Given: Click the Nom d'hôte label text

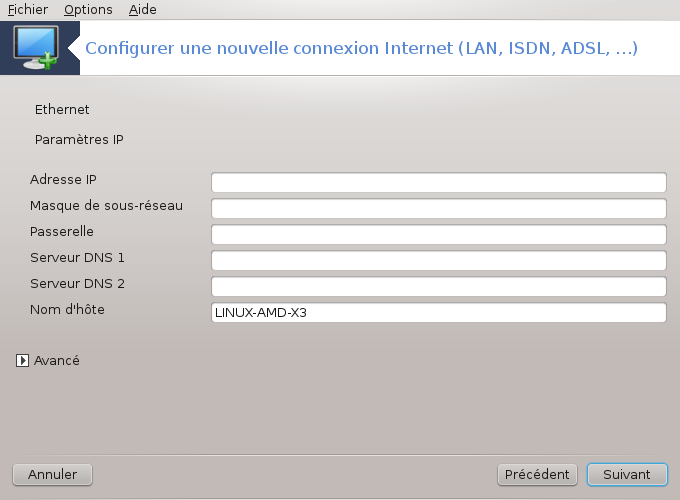Looking at the screenshot, I should 67,310.
